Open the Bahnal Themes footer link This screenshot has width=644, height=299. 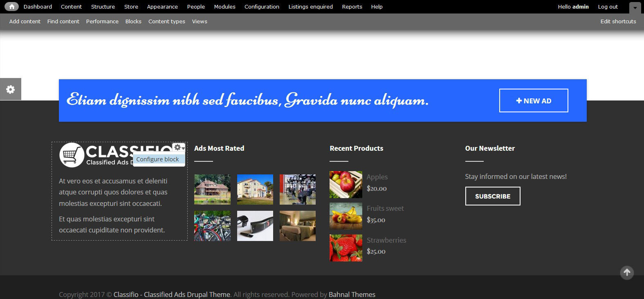352,295
